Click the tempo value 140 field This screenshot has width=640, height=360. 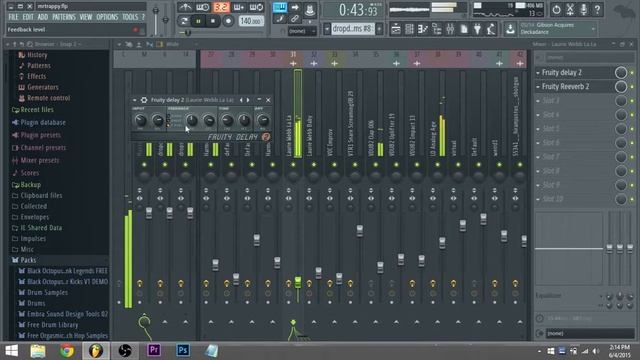[x=251, y=21]
